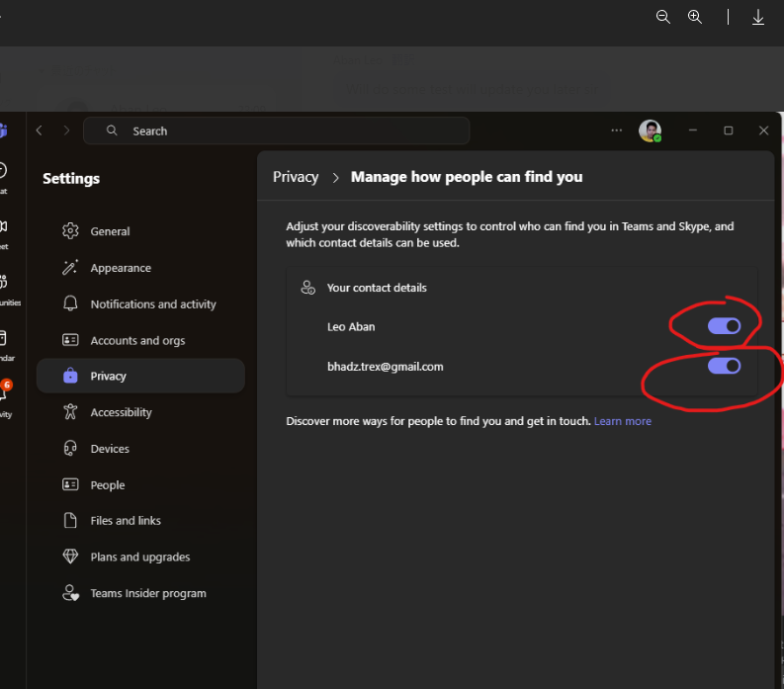Open Meet in the app rail
This screenshot has height=689, width=784.
click(4, 233)
